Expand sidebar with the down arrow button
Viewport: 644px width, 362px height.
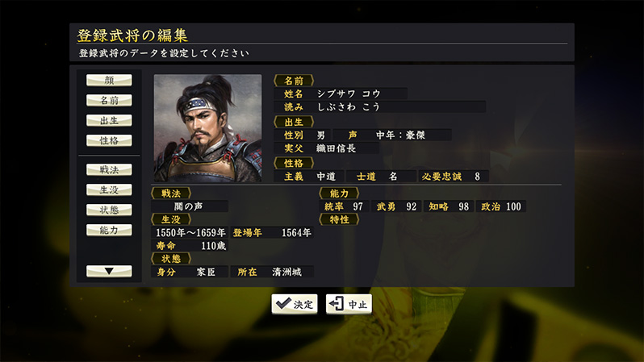(x=109, y=271)
